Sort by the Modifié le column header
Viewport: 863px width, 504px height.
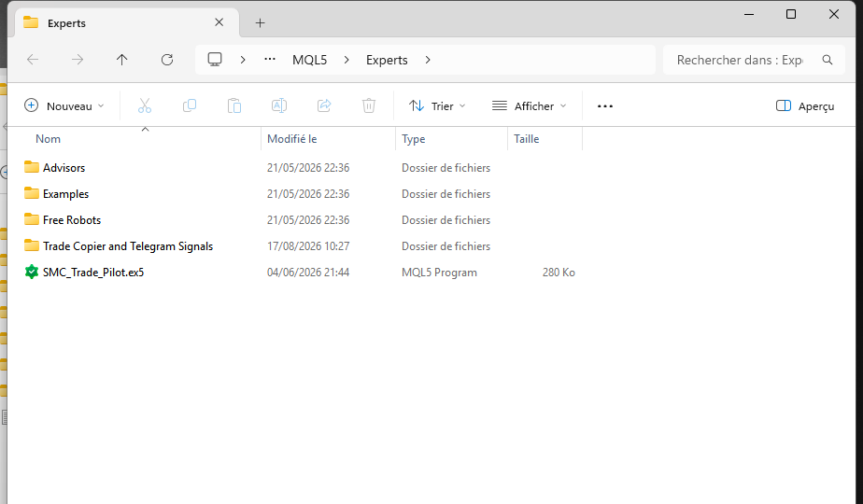click(x=291, y=139)
